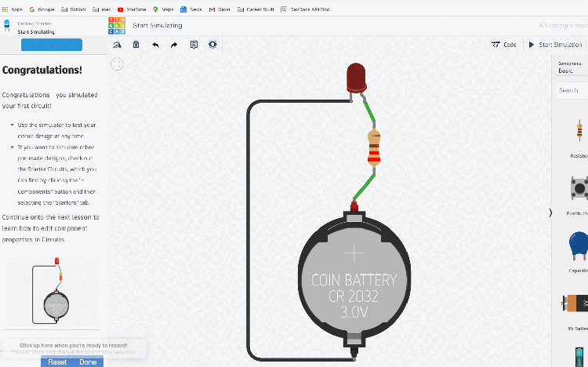Click the Reset button
This screenshot has height=367, width=588.
(57, 362)
